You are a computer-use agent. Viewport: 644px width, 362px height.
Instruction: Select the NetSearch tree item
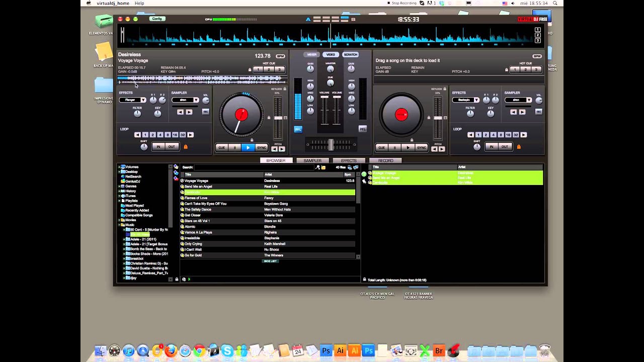point(133,176)
